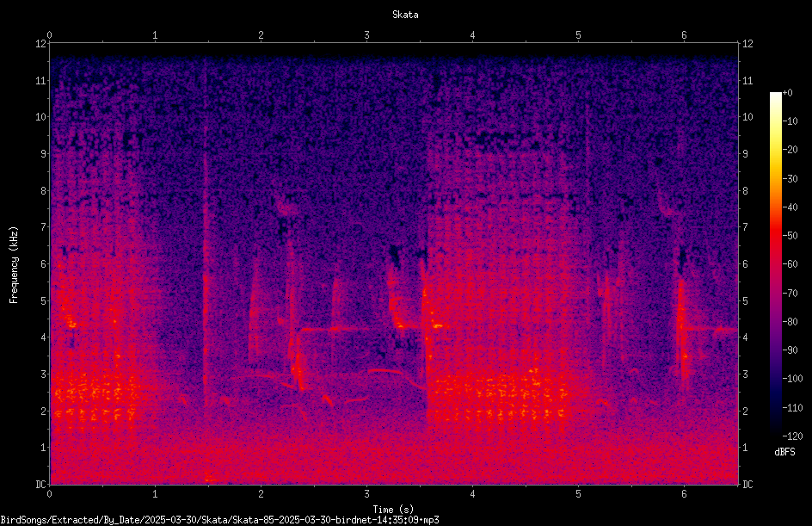Click the "-60" value on the color scale

(790, 264)
